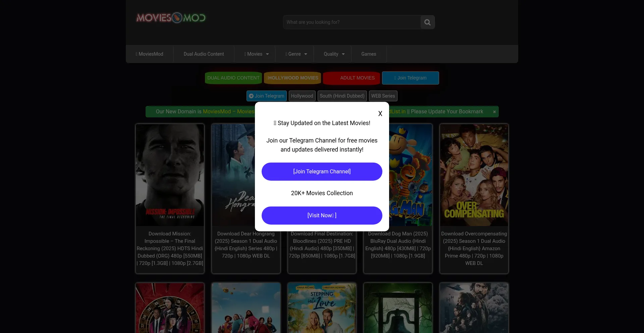
Task: Click the [Join Telegram Channel] popup button
Action: [322, 172]
